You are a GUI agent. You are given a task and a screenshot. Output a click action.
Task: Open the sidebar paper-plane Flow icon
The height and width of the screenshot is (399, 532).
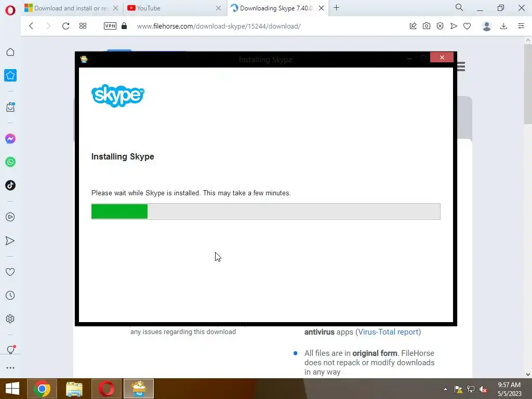pos(10,241)
